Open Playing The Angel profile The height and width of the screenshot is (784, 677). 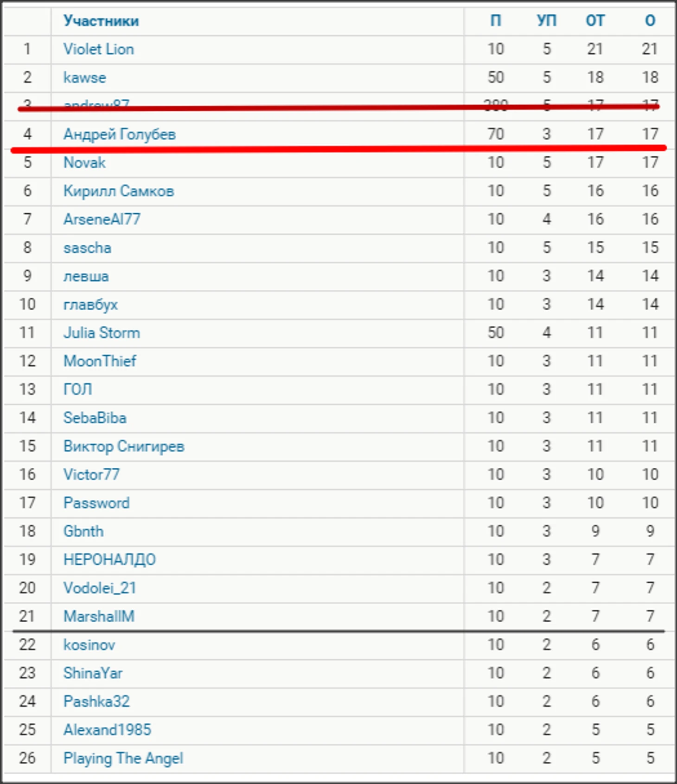tap(123, 759)
